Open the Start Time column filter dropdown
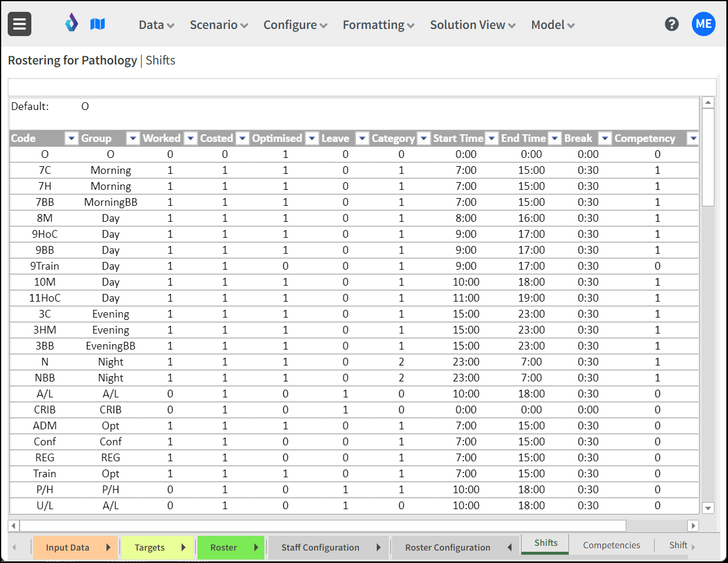The image size is (728, 563). click(492, 138)
